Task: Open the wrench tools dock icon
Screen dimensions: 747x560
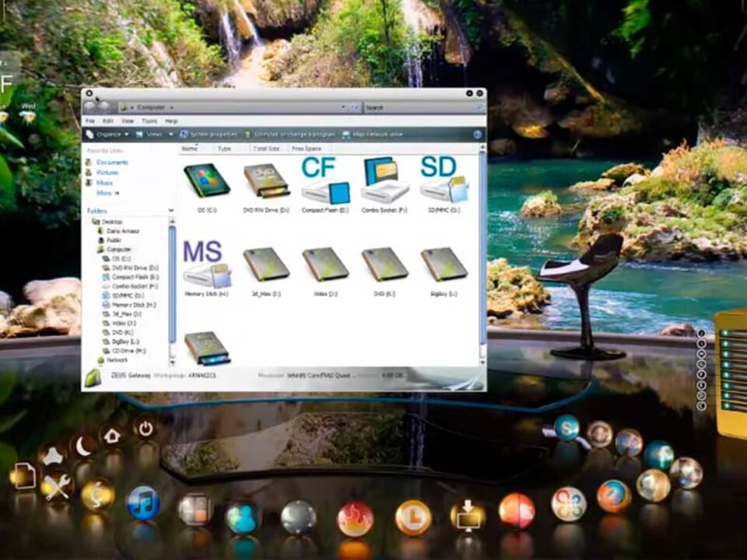Action: pos(57,487)
